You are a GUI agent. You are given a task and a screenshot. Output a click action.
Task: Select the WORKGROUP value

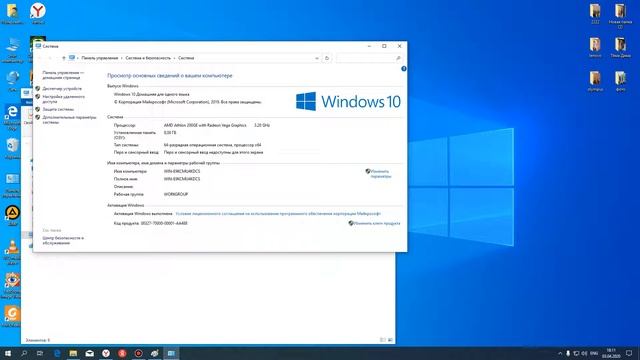tap(176, 194)
